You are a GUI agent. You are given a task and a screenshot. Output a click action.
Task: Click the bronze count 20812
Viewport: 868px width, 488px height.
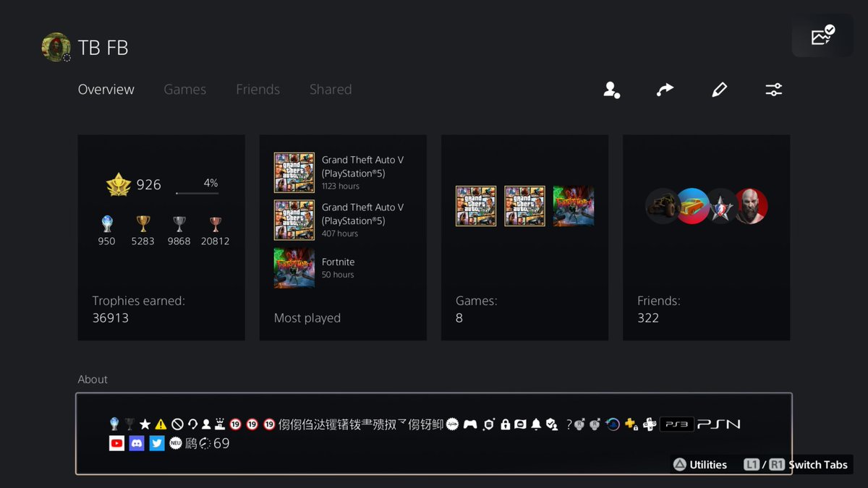tap(216, 241)
